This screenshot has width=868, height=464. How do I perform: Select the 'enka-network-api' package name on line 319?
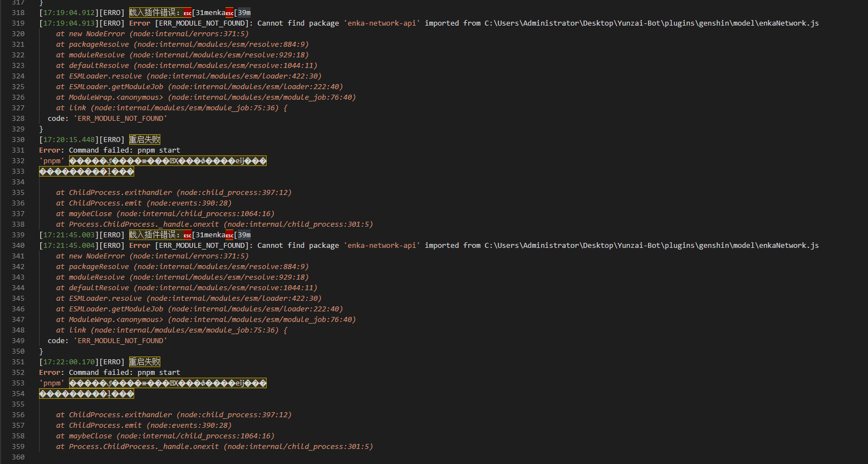[x=382, y=23]
